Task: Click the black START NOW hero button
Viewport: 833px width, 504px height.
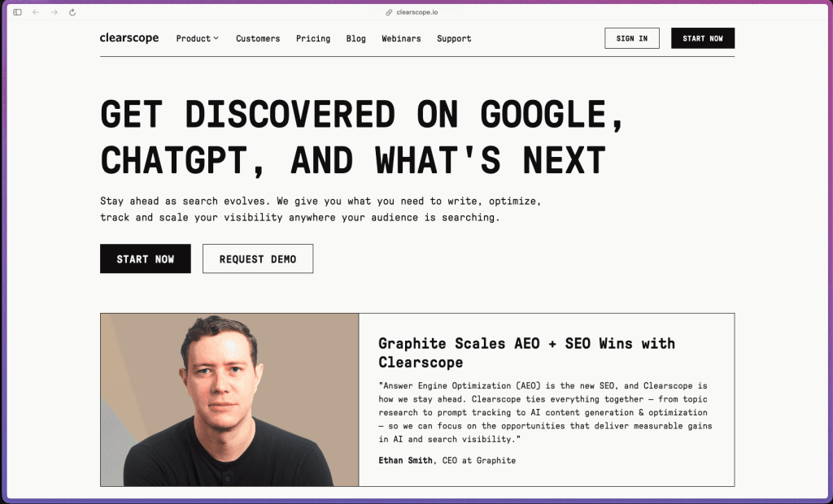Action: pyautogui.click(x=145, y=259)
